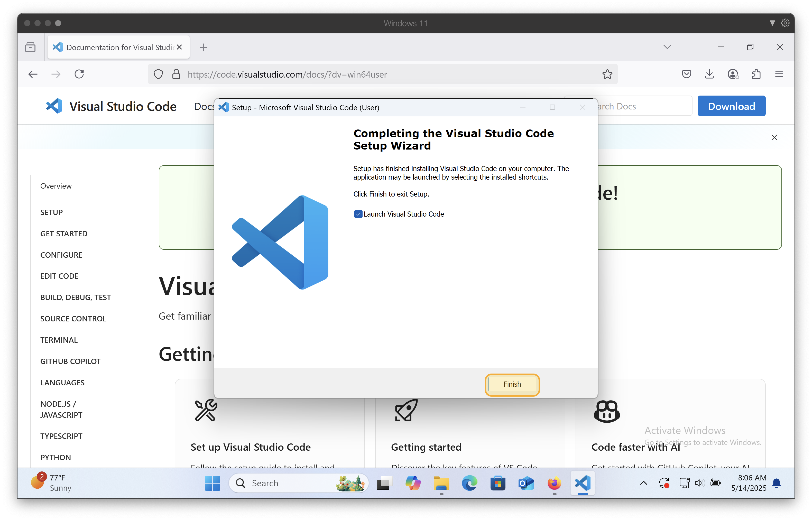812x520 pixels.
Task: Minimize the Setup wizard window
Action: click(523, 107)
